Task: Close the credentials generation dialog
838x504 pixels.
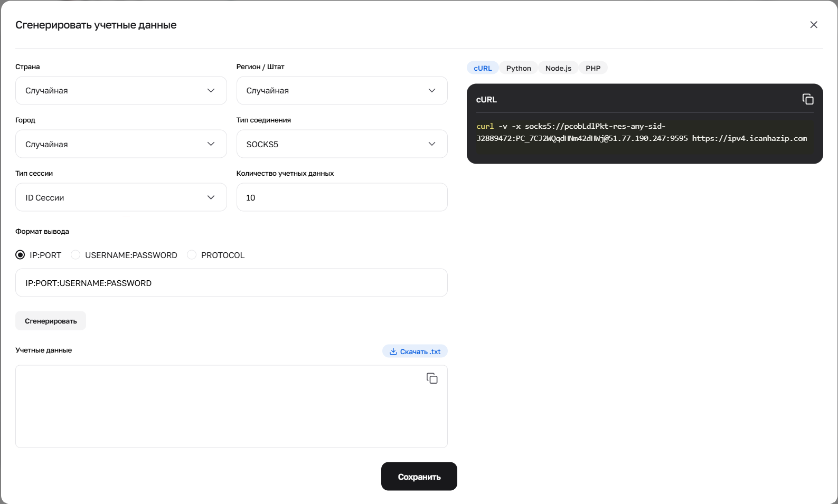Action: tap(813, 25)
